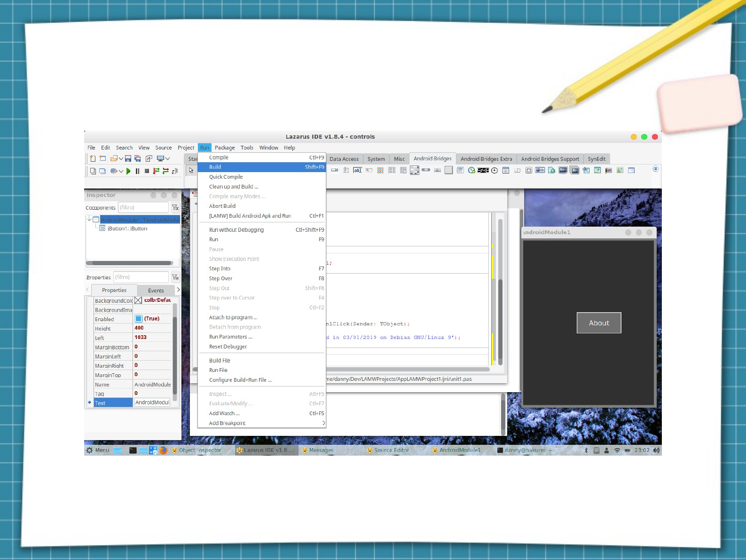Image resolution: width=746 pixels, height=560 pixels.
Task: Pick the abI edit text component icon
Action: click(x=358, y=170)
